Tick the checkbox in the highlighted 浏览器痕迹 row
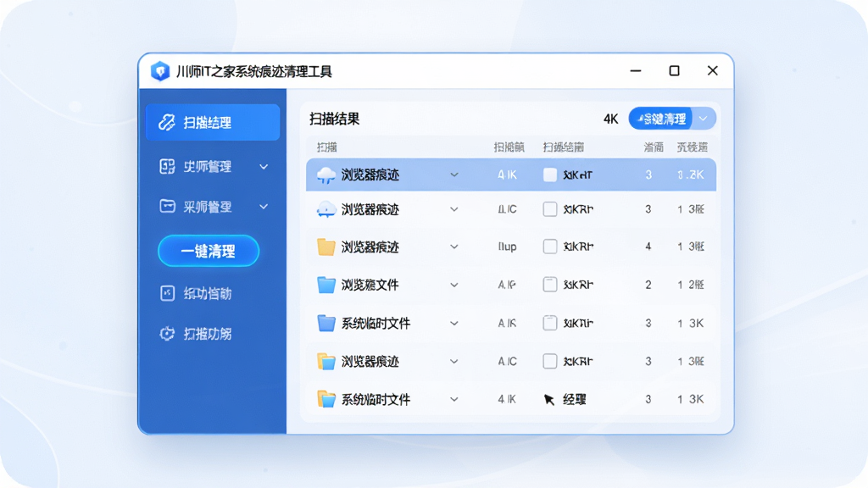This screenshot has width=868, height=488. click(x=549, y=175)
